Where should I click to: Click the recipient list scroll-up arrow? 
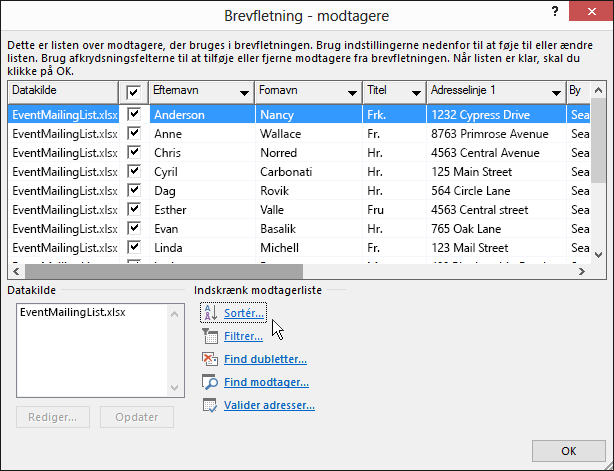(598, 90)
